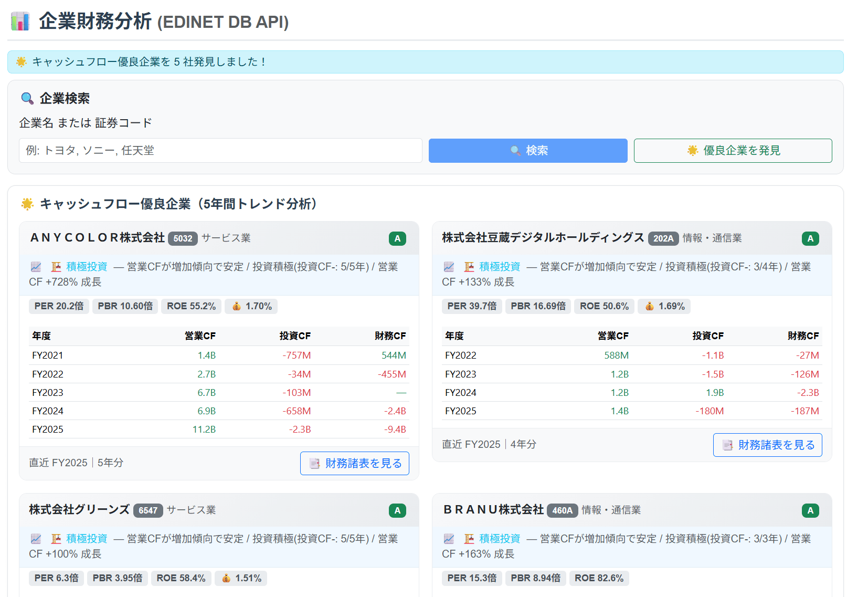The height and width of the screenshot is (597, 868).
Task: Click the PER 15.3倍 chip
Action: coord(472,578)
